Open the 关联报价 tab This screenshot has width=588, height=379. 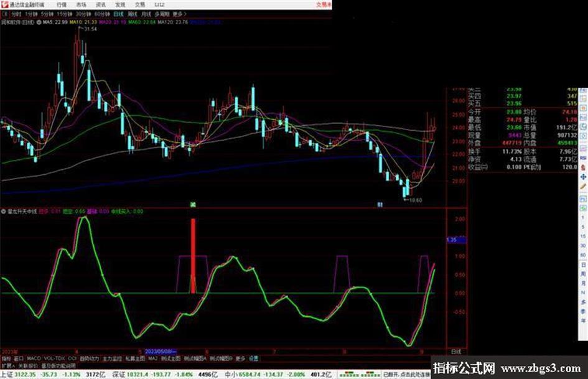pos(28,365)
